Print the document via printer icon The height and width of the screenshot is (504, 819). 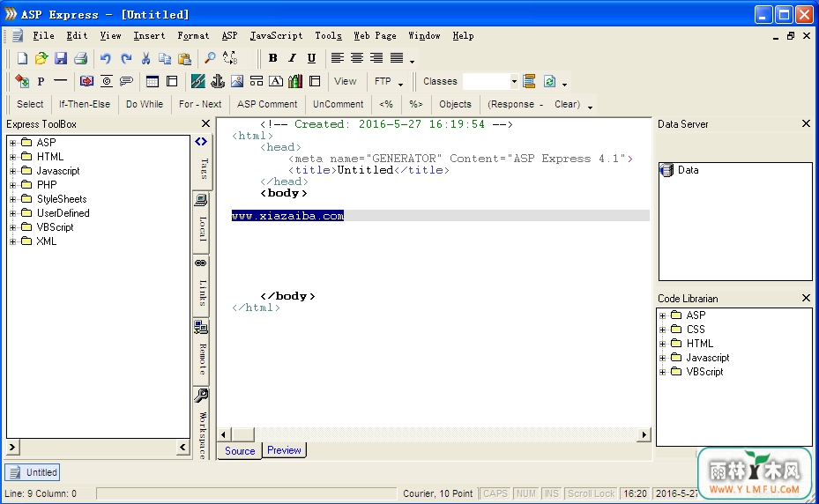click(x=80, y=58)
